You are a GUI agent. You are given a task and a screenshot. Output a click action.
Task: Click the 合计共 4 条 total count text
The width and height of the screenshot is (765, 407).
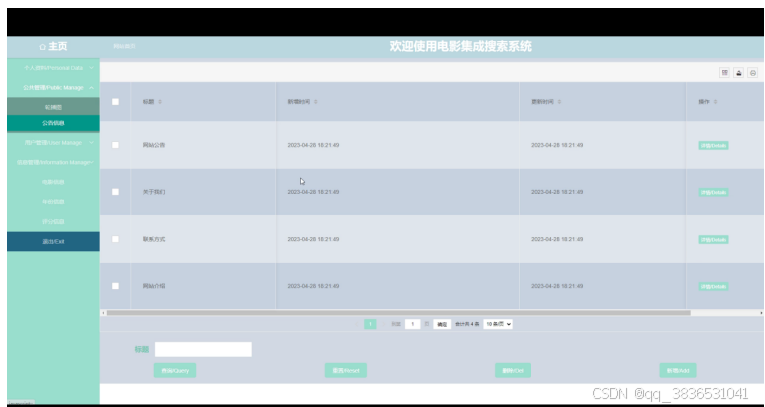point(467,324)
